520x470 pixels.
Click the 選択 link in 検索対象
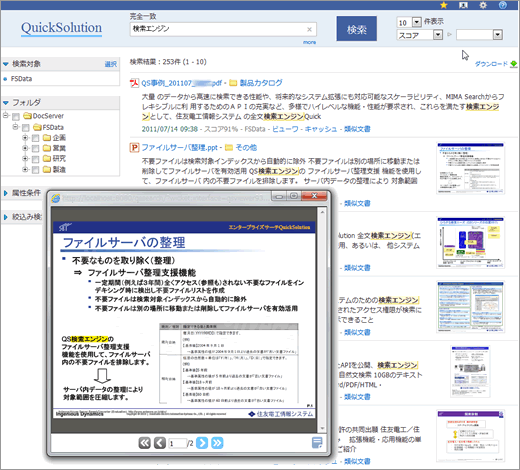click(x=111, y=64)
